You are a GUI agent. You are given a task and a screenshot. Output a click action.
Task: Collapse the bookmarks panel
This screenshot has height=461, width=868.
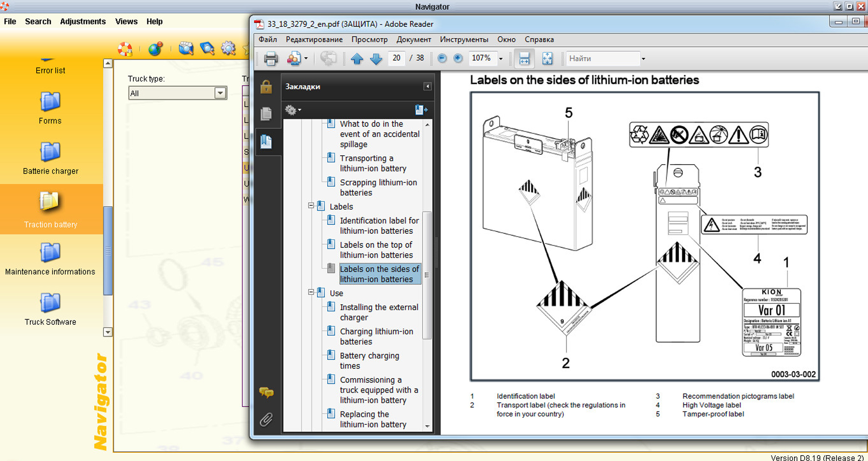pyautogui.click(x=427, y=86)
